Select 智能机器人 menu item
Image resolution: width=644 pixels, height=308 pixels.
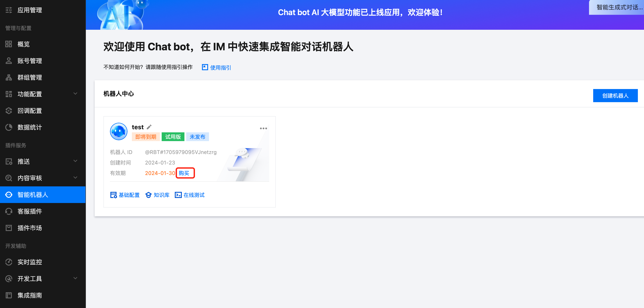(x=43, y=195)
